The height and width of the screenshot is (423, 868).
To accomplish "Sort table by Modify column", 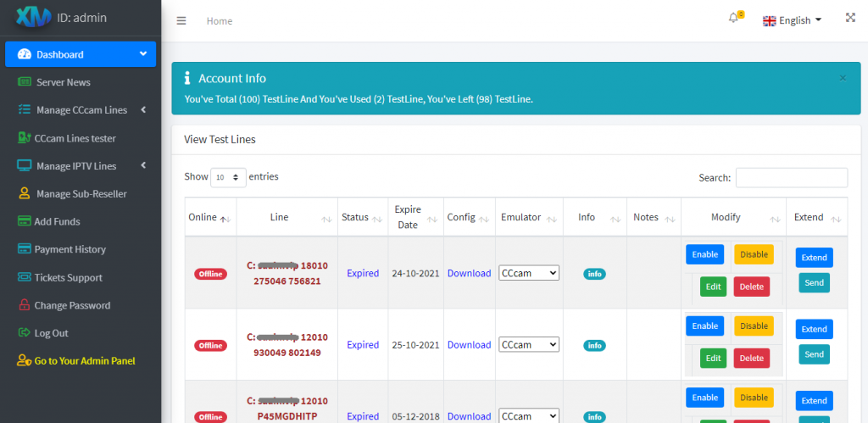I will [775, 220].
